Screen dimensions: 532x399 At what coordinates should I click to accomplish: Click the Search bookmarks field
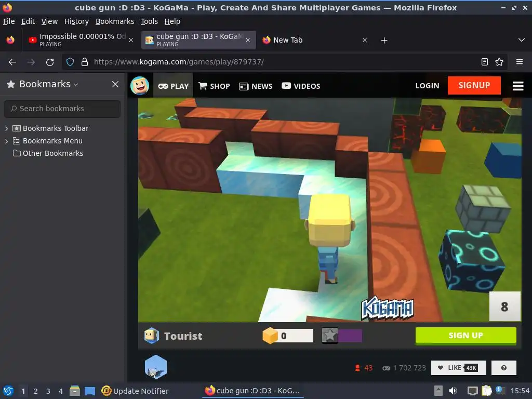(62, 109)
